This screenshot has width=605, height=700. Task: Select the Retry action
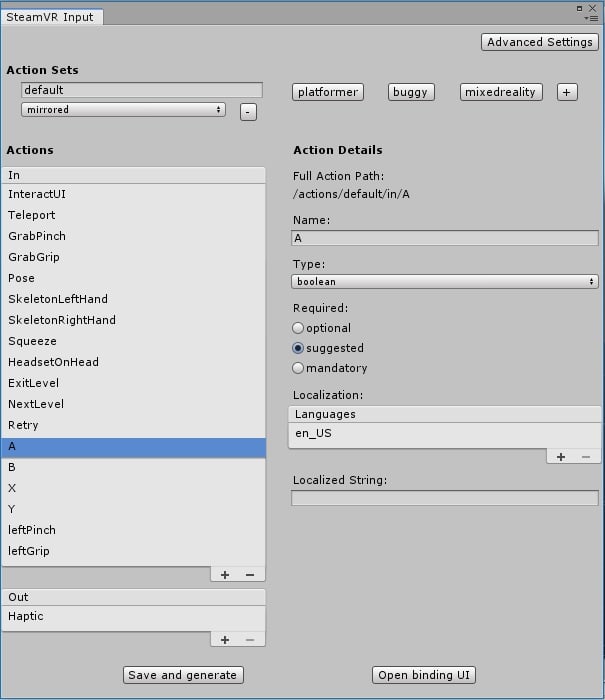133,425
